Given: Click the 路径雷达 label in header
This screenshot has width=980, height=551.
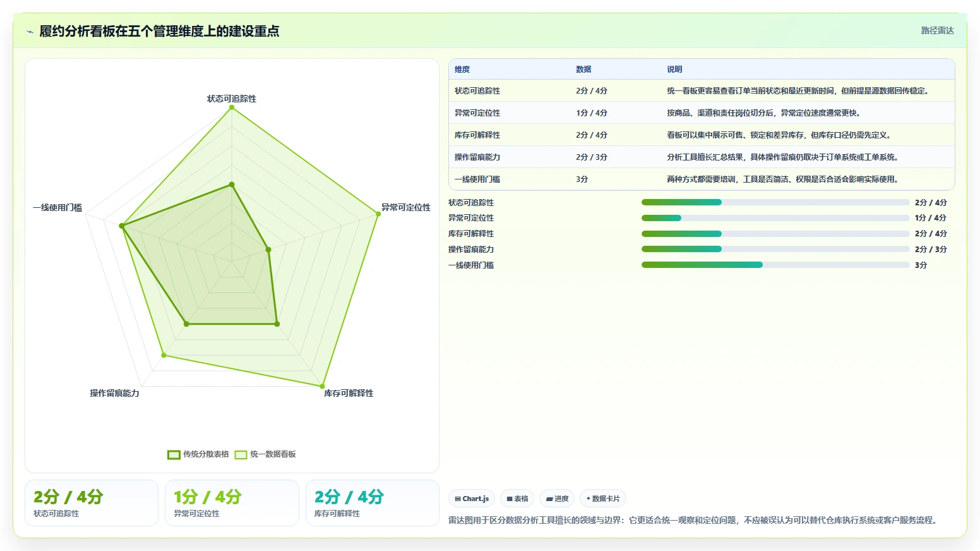Looking at the screenshot, I should coord(937,30).
